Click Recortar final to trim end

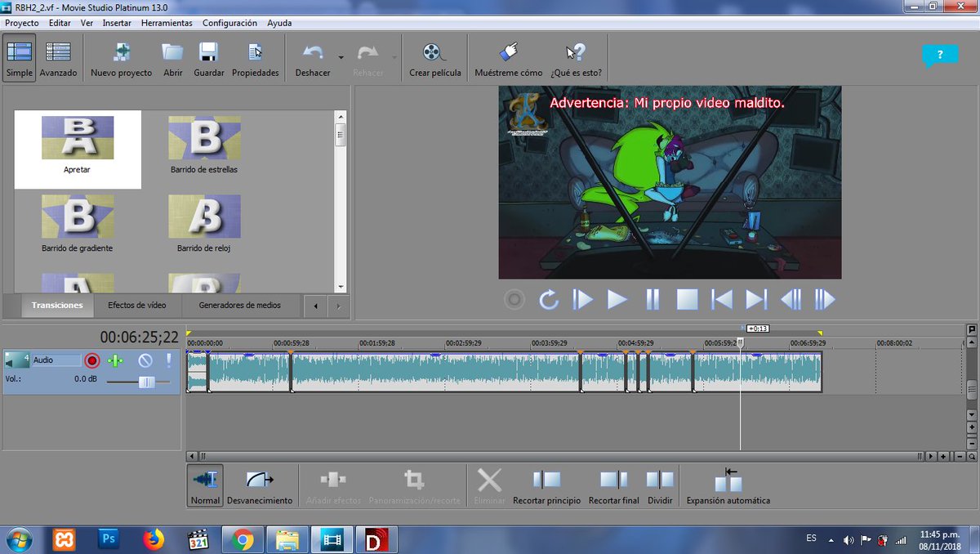(x=614, y=486)
